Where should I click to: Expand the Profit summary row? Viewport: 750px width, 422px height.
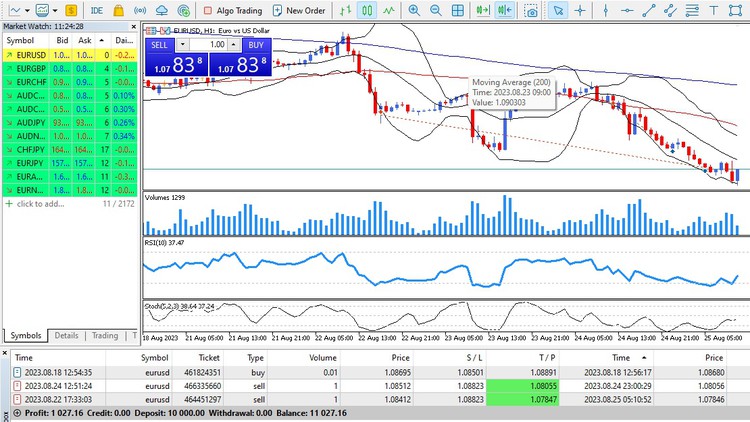pos(6,411)
